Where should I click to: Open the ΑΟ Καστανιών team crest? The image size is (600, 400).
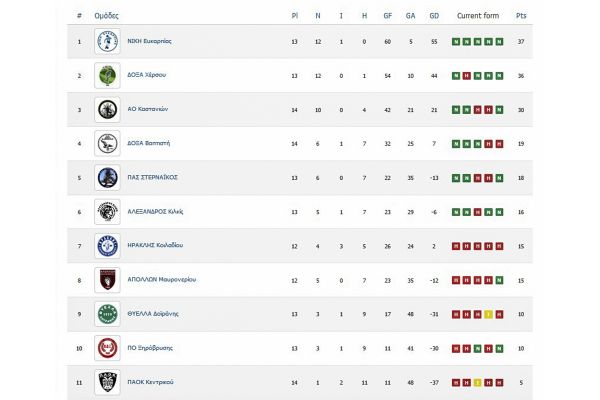coord(107,110)
